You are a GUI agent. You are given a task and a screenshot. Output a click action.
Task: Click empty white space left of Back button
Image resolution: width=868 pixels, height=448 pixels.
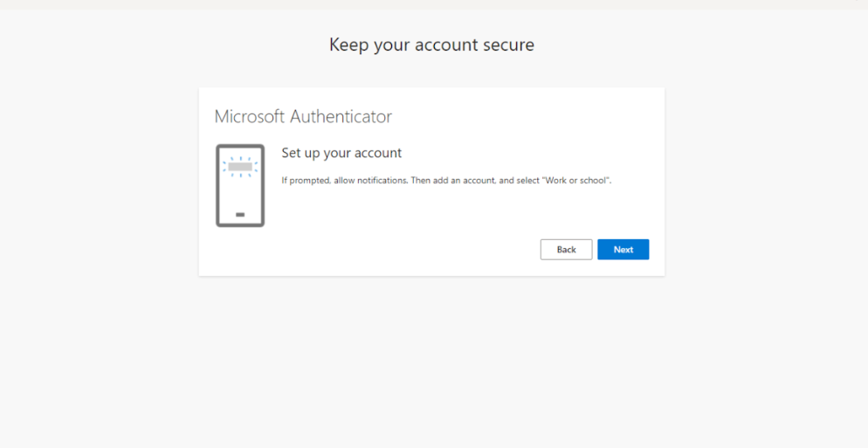pos(393,250)
